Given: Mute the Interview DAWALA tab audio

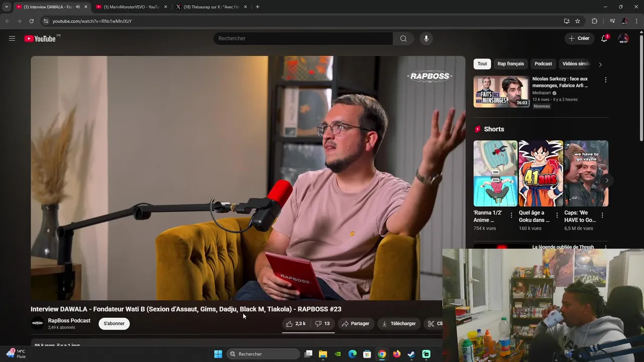Looking at the screenshot, I should coord(77,7).
